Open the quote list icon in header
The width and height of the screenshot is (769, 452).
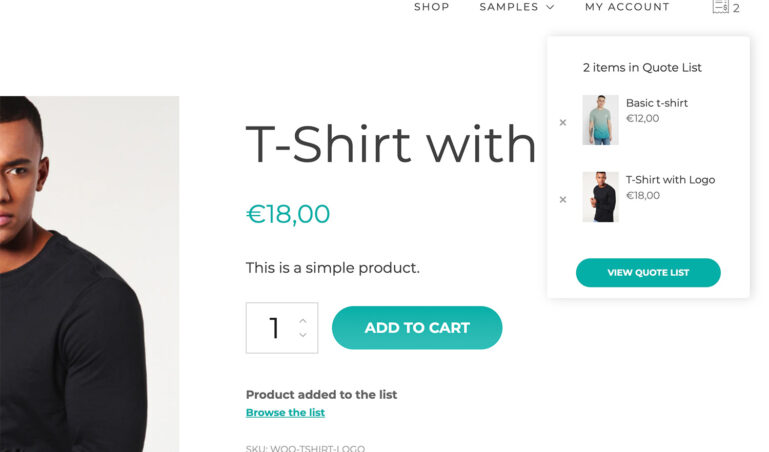[720, 7]
